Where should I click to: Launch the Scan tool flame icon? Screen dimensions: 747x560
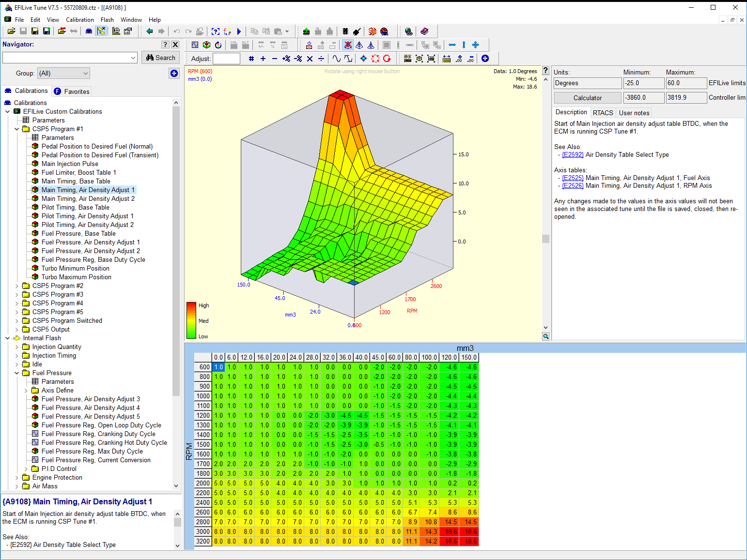(372, 31)
